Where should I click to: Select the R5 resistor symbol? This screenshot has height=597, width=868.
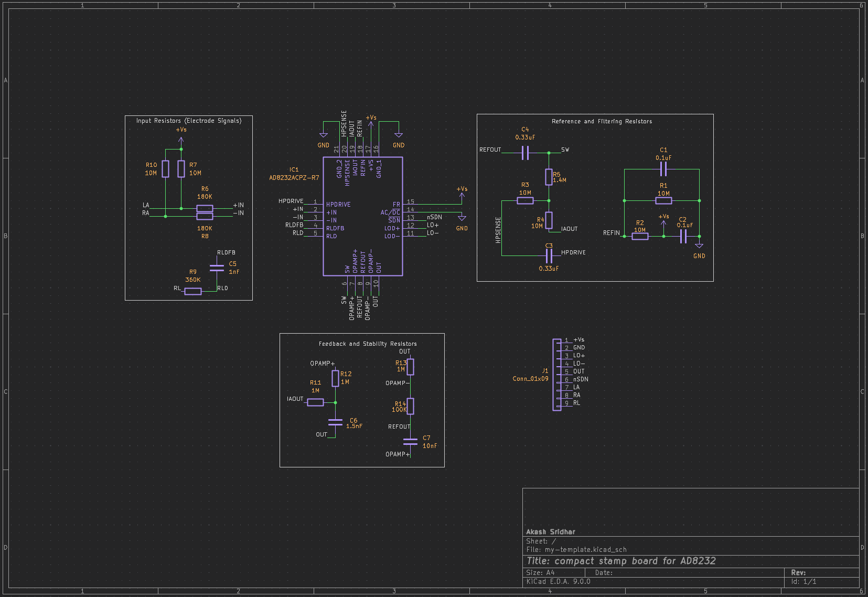pos(549,177)
